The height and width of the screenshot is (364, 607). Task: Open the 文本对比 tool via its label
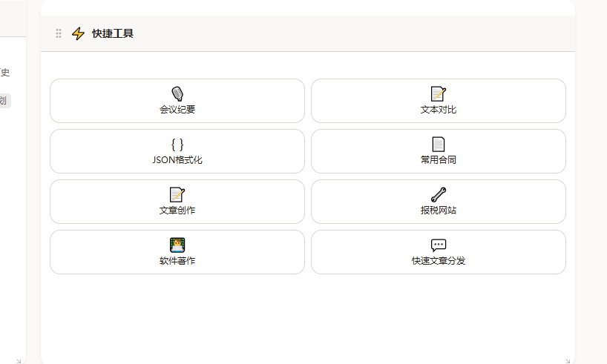pos(439,110)
